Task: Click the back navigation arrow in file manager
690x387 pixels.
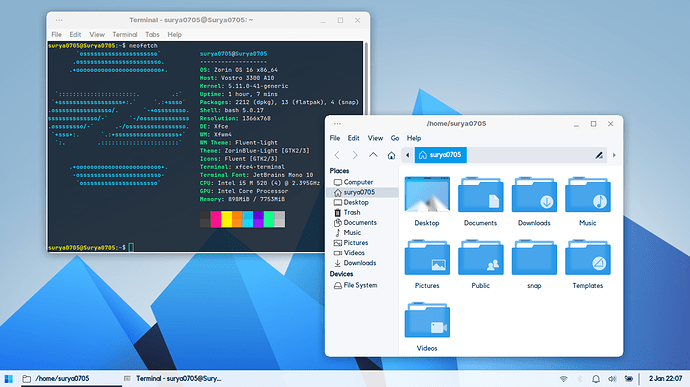Action: point(337,155)
